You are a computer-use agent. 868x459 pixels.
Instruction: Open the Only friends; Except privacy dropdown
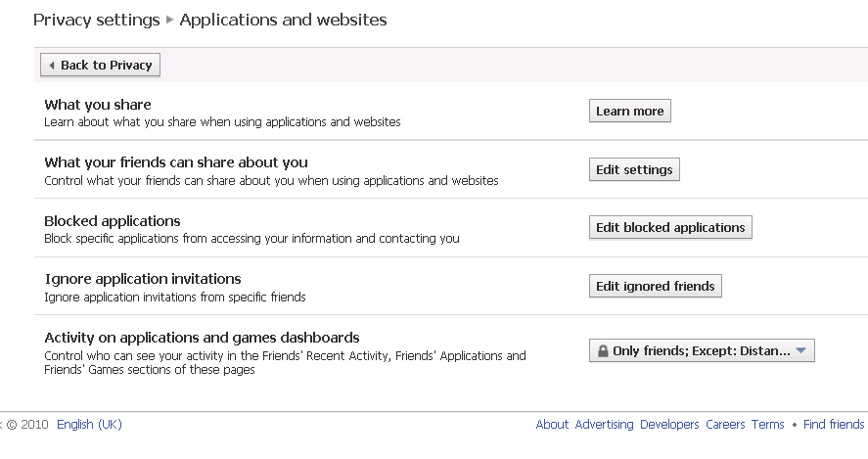(701, 350)
